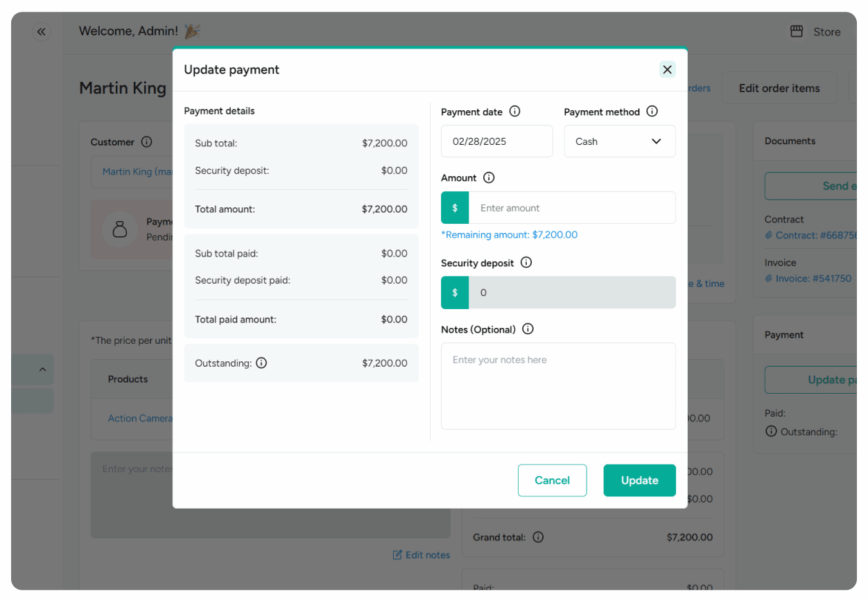
Task: Click the Enter amount input field
Action: pos(573,207)
